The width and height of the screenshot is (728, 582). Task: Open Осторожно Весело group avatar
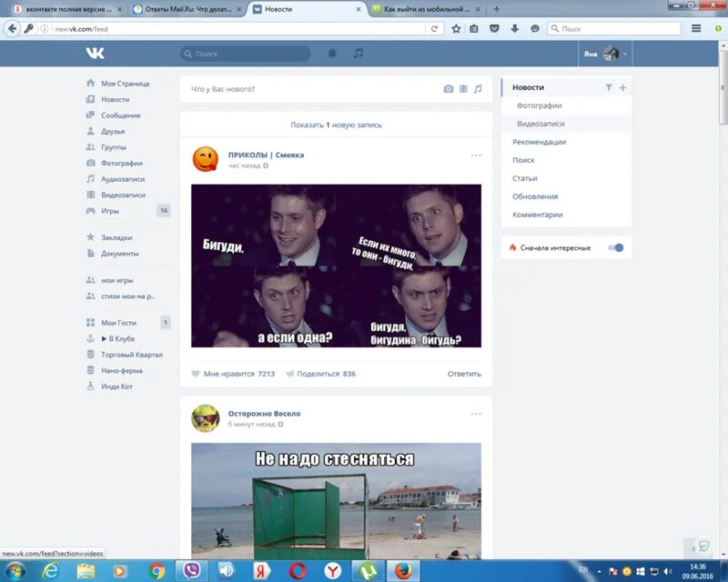pos(206,417)
